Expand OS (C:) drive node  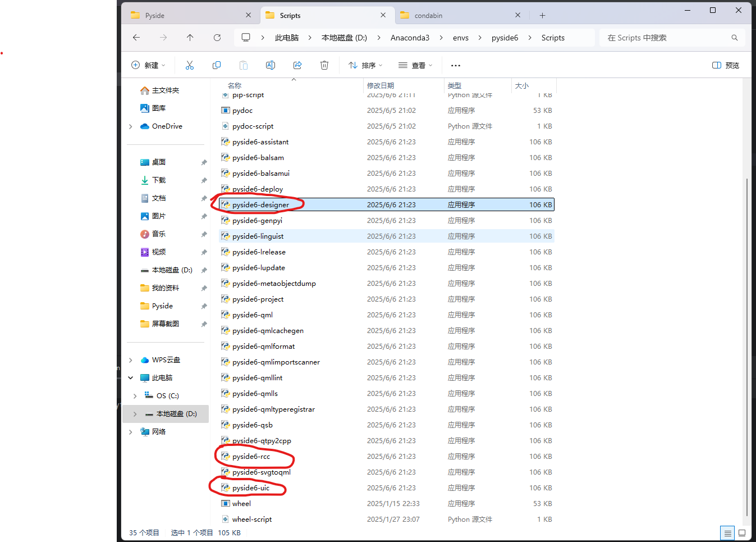pos(135,396)
